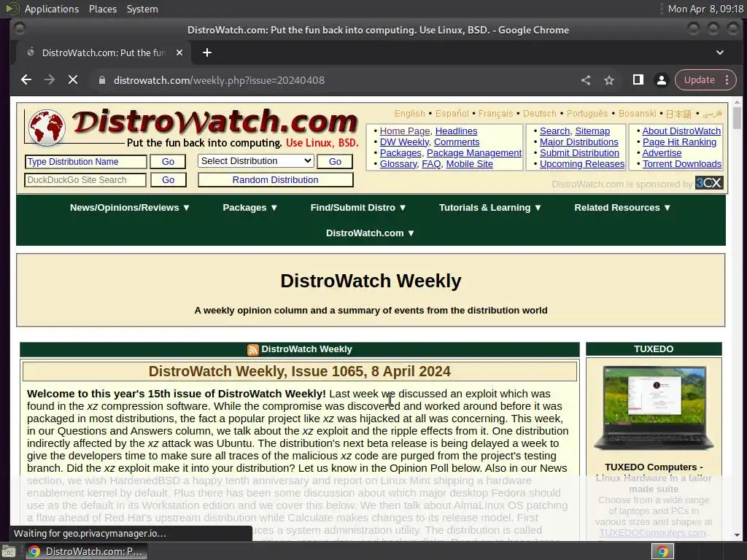The height and width of the screenshot is (560, 747).
Task: Switch language to Deutsch
Action: pyautogui.click(x=539, y=113)
